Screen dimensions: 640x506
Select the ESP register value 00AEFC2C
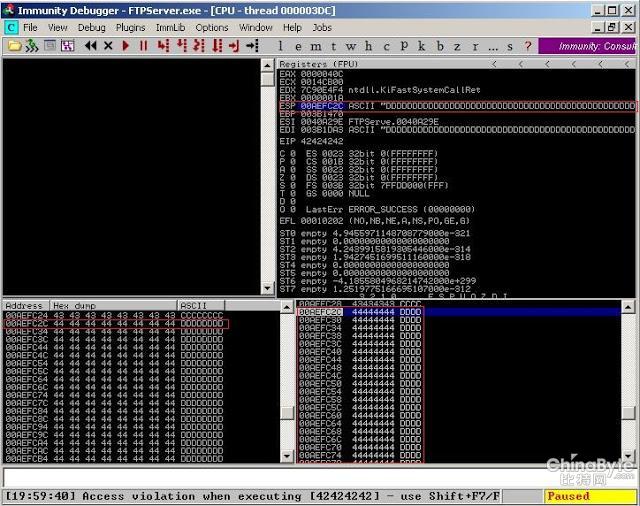click(320, 104)
